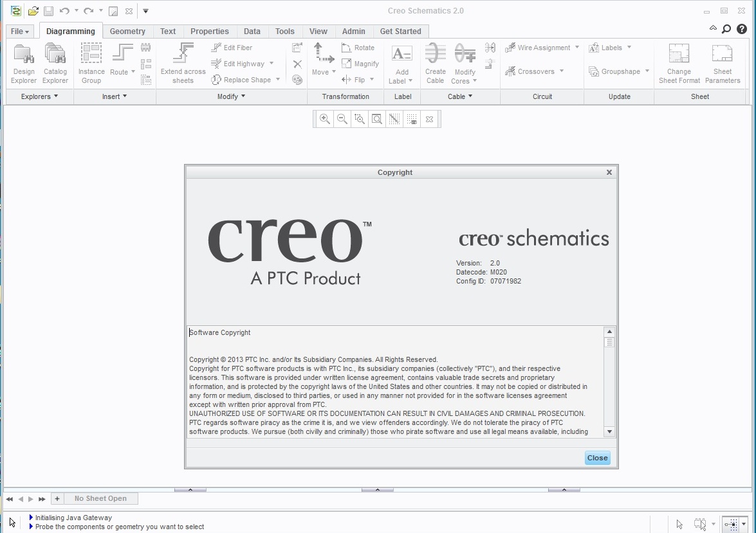The width and height of the screenshot is (756, 533).
Task: Open the help question mark icon
Action: (x=742, y=29)
